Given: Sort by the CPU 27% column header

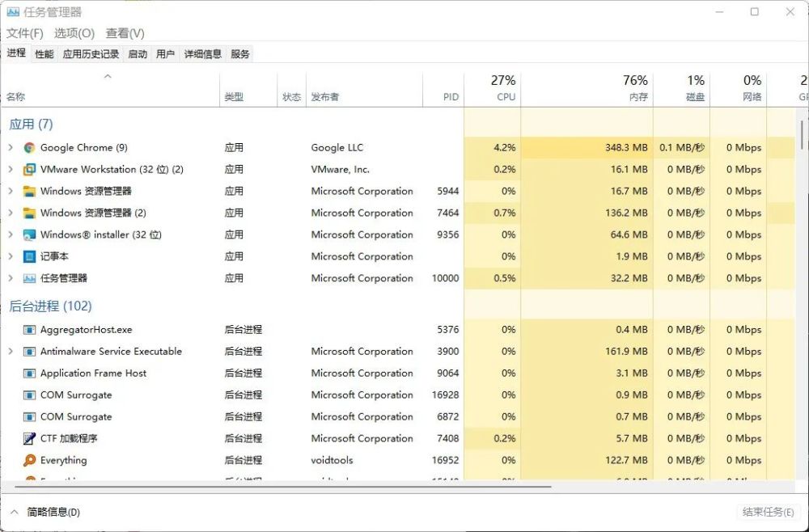Looking at the screenshot, I should coord(493,88).
